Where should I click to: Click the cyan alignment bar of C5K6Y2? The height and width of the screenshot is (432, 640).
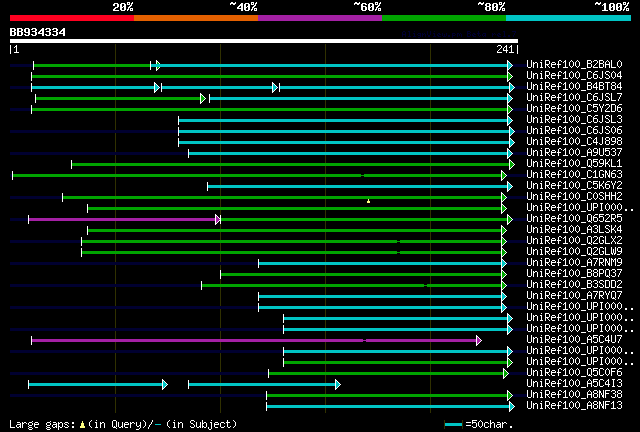click(x=358, y=186)
